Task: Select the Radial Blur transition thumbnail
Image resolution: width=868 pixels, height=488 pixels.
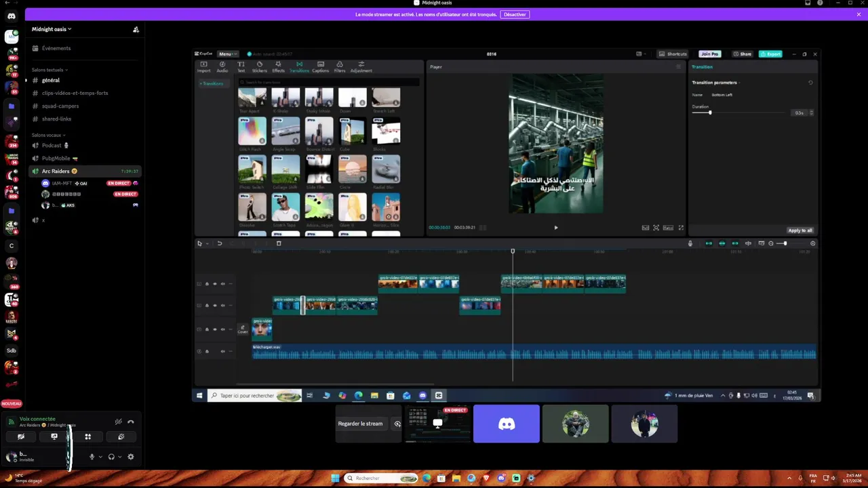Action: 386,169
